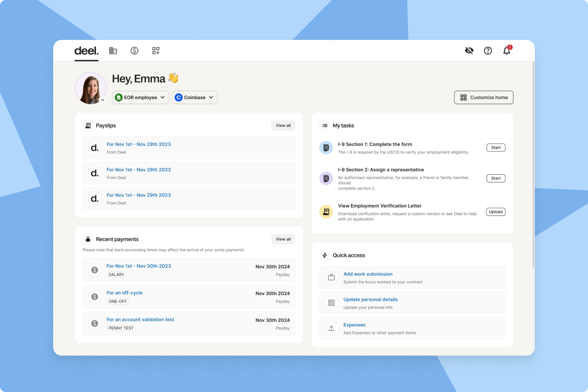Open the EOR employee dropdown
Screen dimensions: 588x392
pyautogui.click(x=140, y=97)
